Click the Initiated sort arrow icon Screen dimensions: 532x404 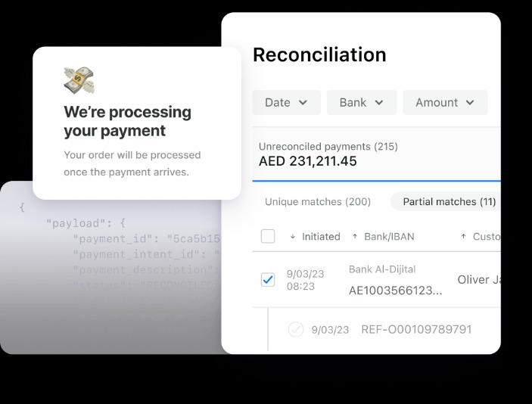(293, 237)
